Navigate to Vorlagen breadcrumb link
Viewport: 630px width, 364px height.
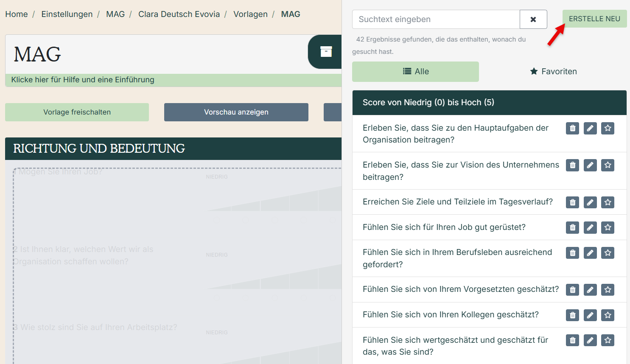click(250, 14)
